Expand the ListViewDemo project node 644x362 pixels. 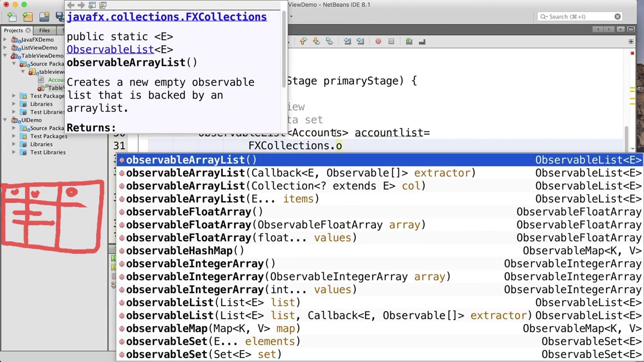tap(6, 48)
